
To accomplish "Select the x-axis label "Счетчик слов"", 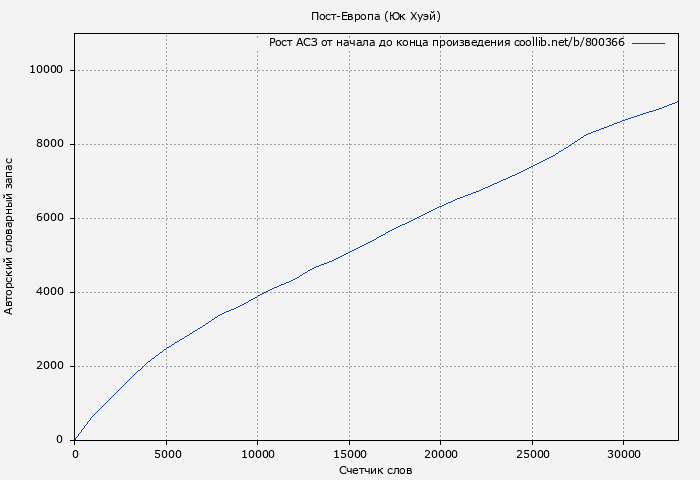I will pos(376,469).
